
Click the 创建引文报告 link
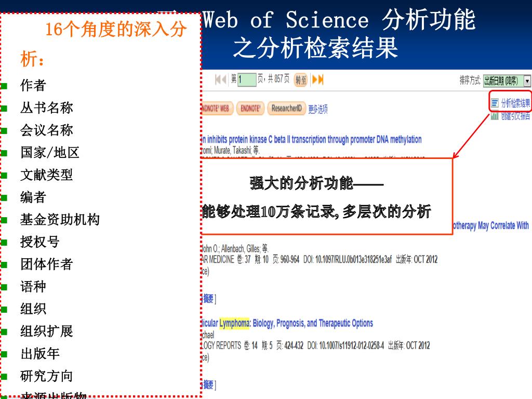(515, 116)
